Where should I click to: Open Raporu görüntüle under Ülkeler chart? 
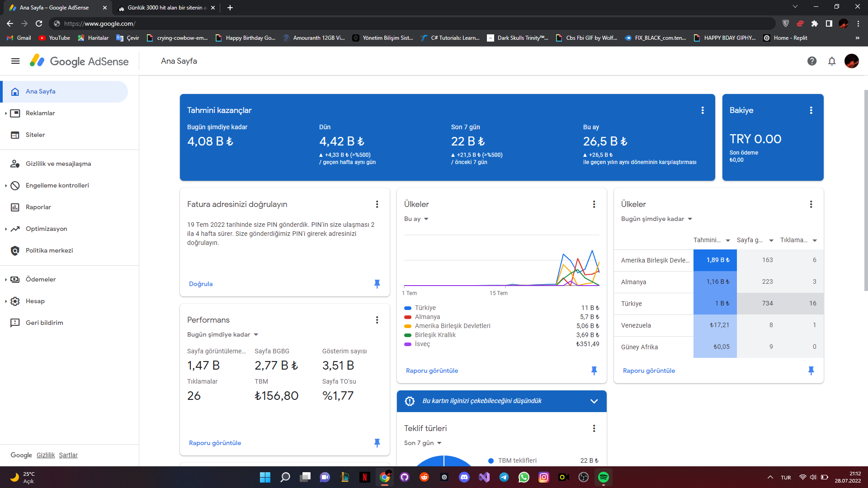pos(432,371)
